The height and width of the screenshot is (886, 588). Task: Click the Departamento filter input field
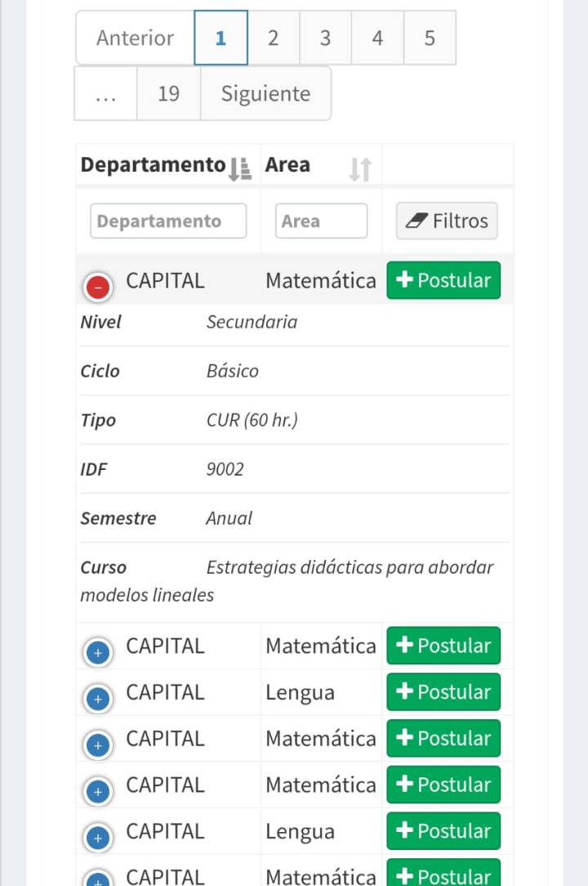point(168,220)
